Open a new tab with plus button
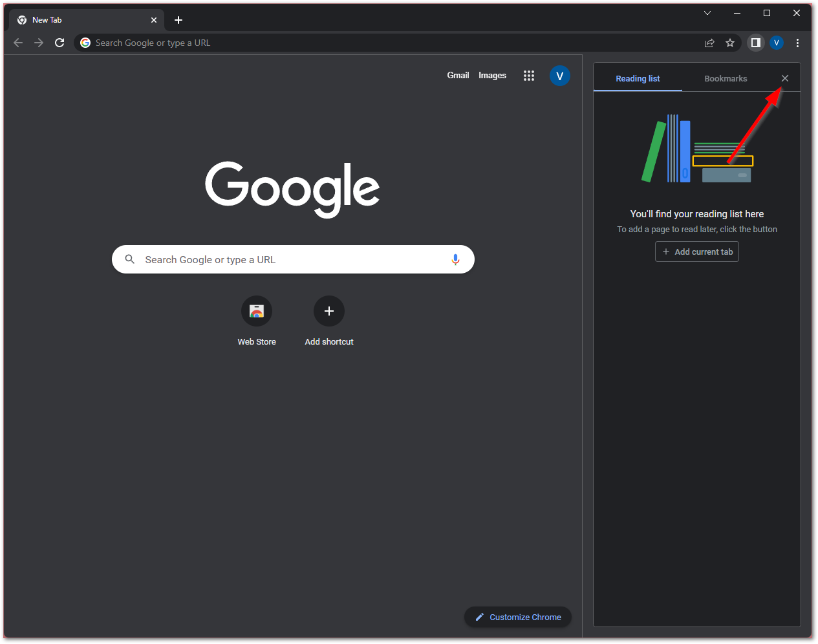The image size is (818, 644). tap(178, 20)
